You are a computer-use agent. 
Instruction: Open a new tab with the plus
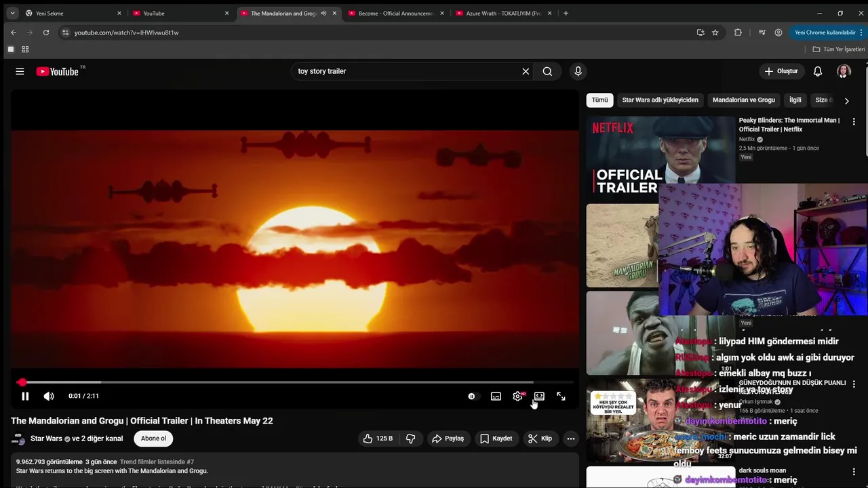tap(566, 13)
